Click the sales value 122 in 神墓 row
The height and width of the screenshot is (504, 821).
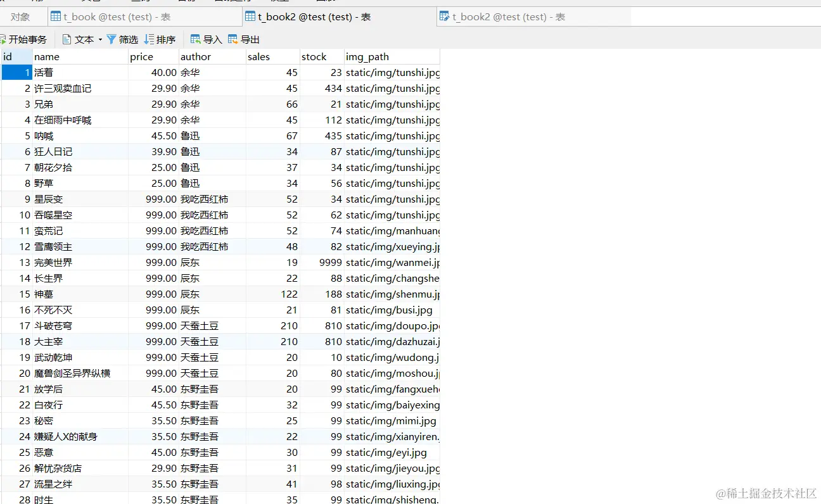272,294
